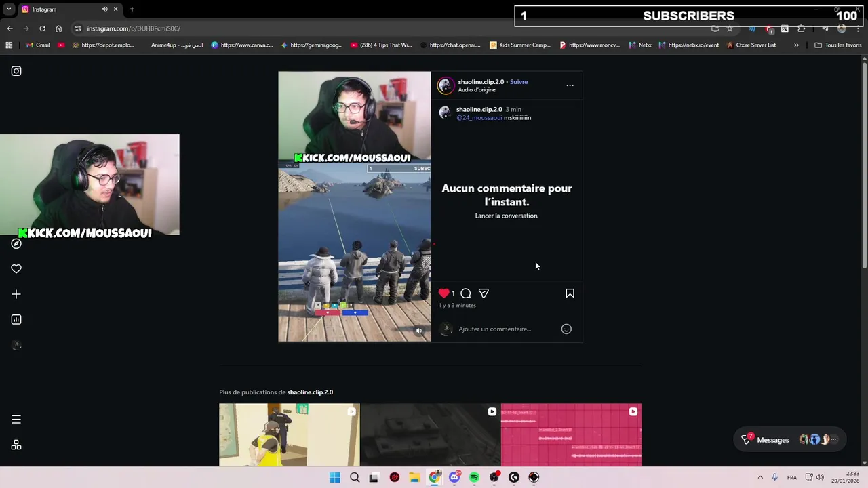Screen dimensions: 868x488
Task: Open shaoline.clip.2.0 link in more publications heading
Action: click(x=310, y=392)
